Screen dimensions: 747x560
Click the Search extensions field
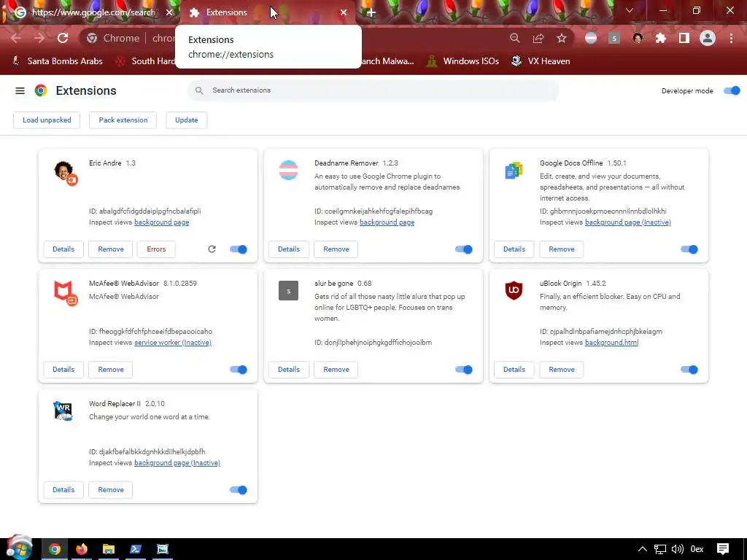(373, 90)
